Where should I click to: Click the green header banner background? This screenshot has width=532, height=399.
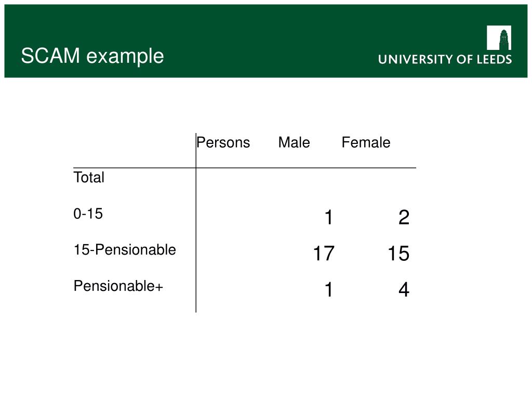coord(266,41)
